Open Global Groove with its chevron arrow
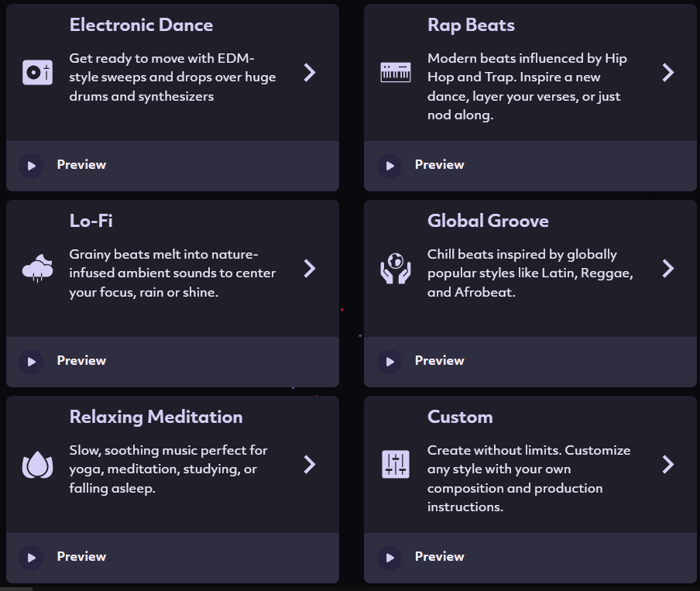 click(667, 269)
